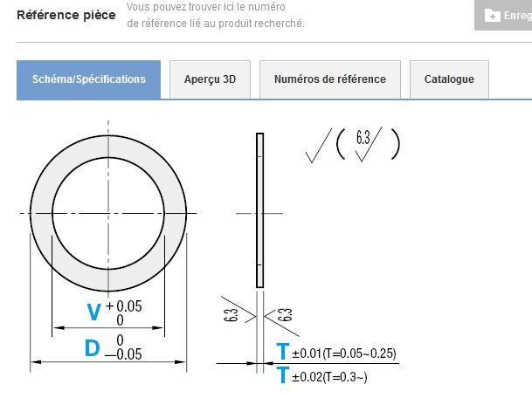Image resolution: width=532 pixels, height=398 pixels.
Task: Click the folder icon on the Enreg button
Action: pyautogui.click(x=493, y=15)
